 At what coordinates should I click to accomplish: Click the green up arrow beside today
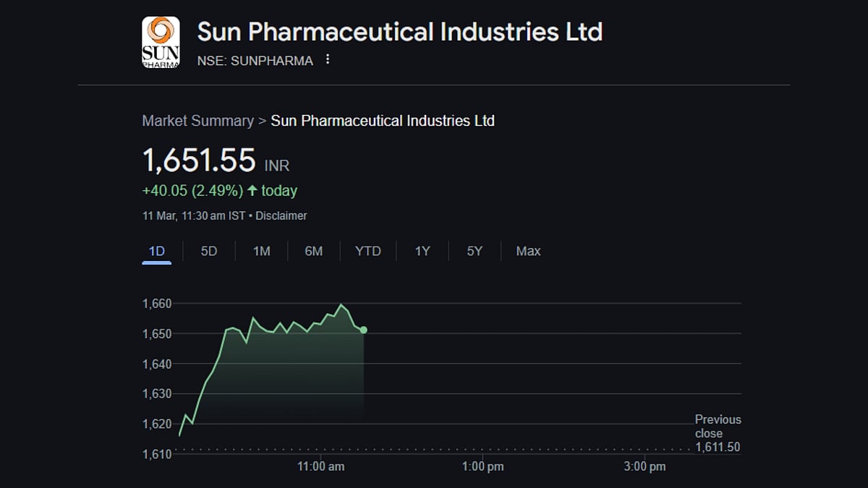tap(252, 191)
